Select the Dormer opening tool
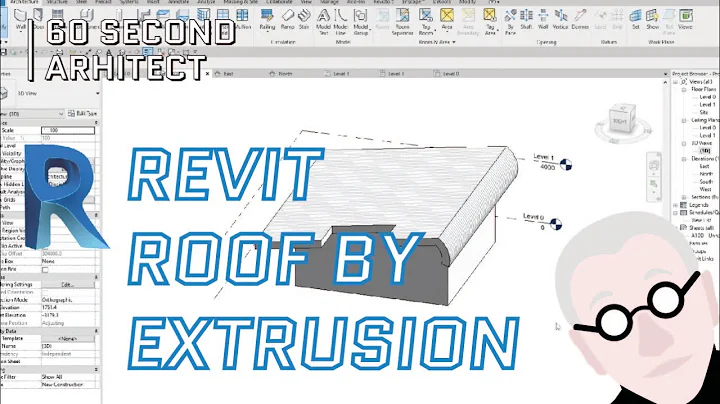 [x=580, y=20]
